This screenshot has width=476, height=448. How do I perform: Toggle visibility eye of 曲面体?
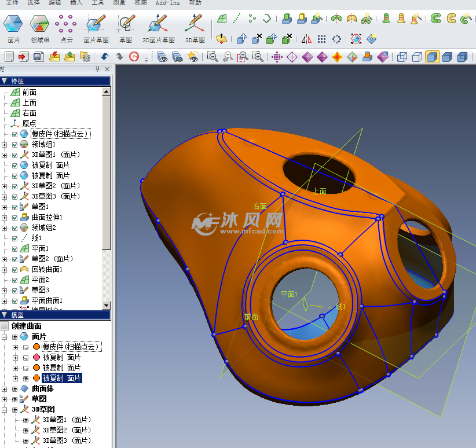click(15, 388)
